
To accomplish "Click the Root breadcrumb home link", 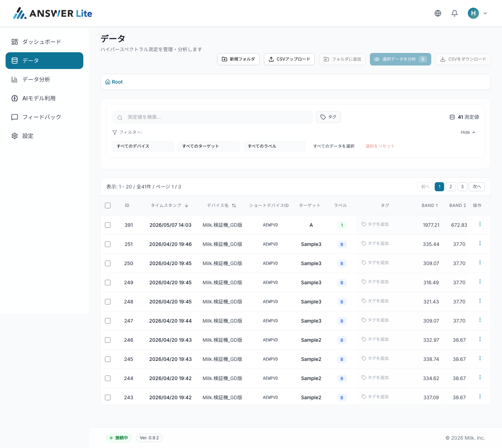I will tap(114, 82).
